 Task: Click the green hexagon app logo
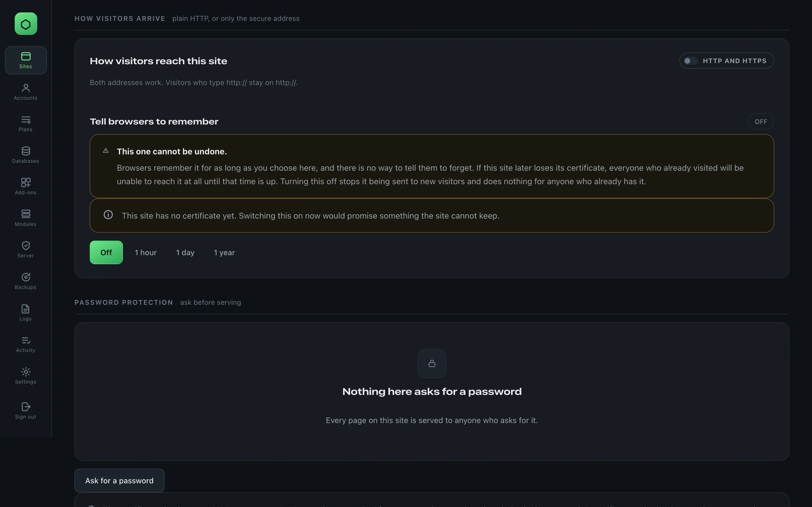[x=26, y=24]
